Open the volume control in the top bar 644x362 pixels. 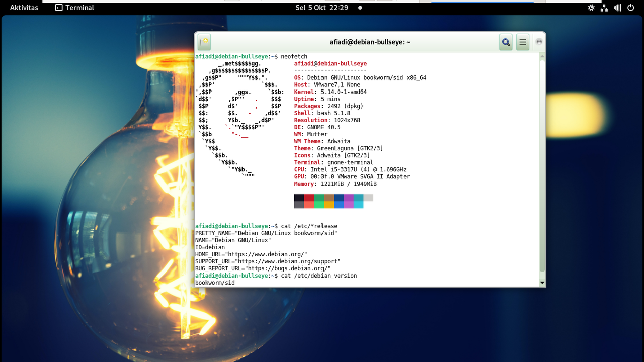pyautogui.click(x=617, y=8)
